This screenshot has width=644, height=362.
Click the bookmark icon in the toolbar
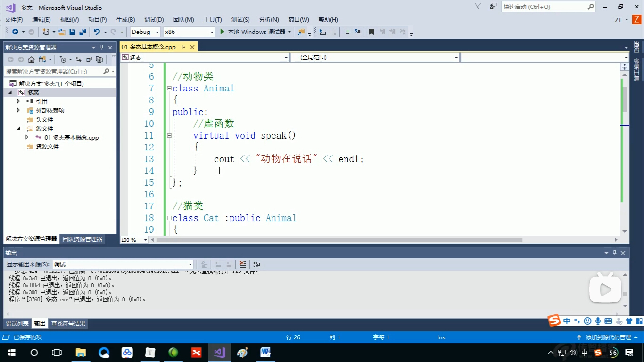coord(371,32)
